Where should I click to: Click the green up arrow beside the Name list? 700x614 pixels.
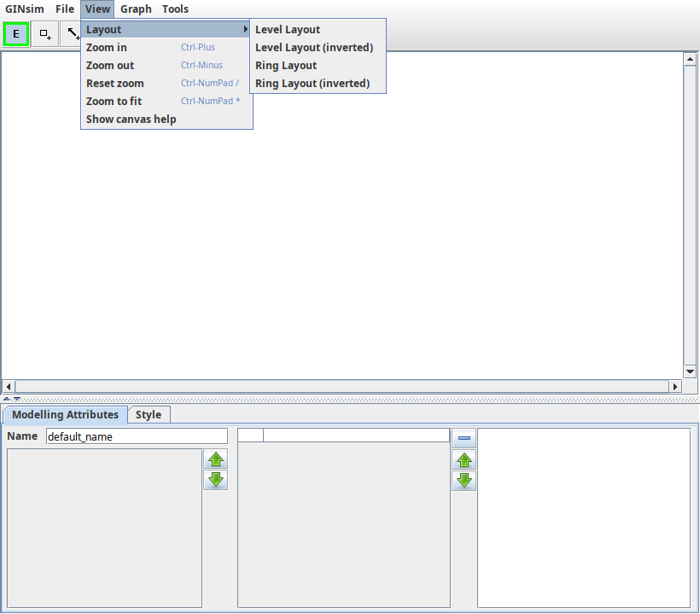[x=216, y=459]
